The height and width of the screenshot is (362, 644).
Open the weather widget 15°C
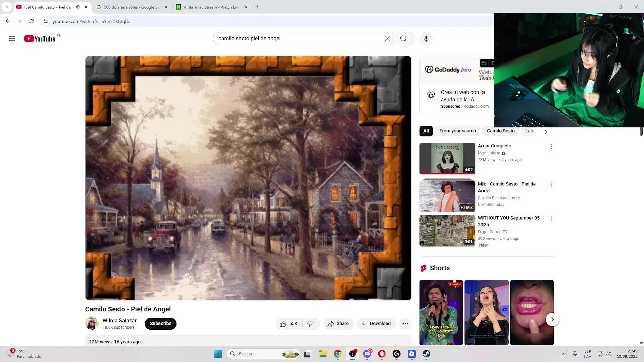24,354
